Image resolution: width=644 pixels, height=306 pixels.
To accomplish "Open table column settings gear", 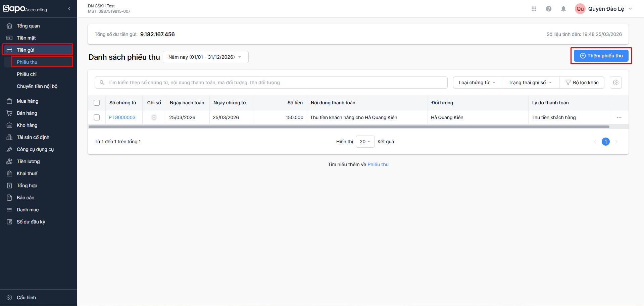I will pos(615,83).
